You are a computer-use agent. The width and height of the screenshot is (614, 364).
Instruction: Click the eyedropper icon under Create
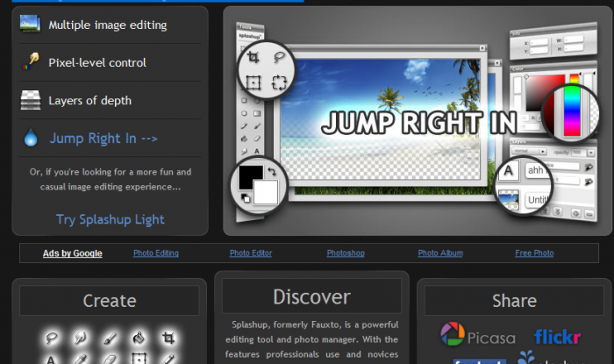pyautogui.click(x=81, y=360)
